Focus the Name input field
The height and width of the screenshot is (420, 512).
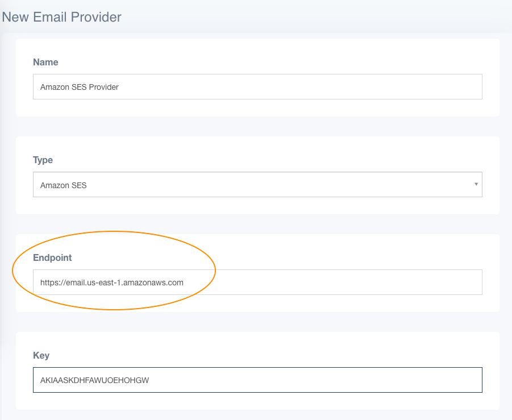(257, 86)
